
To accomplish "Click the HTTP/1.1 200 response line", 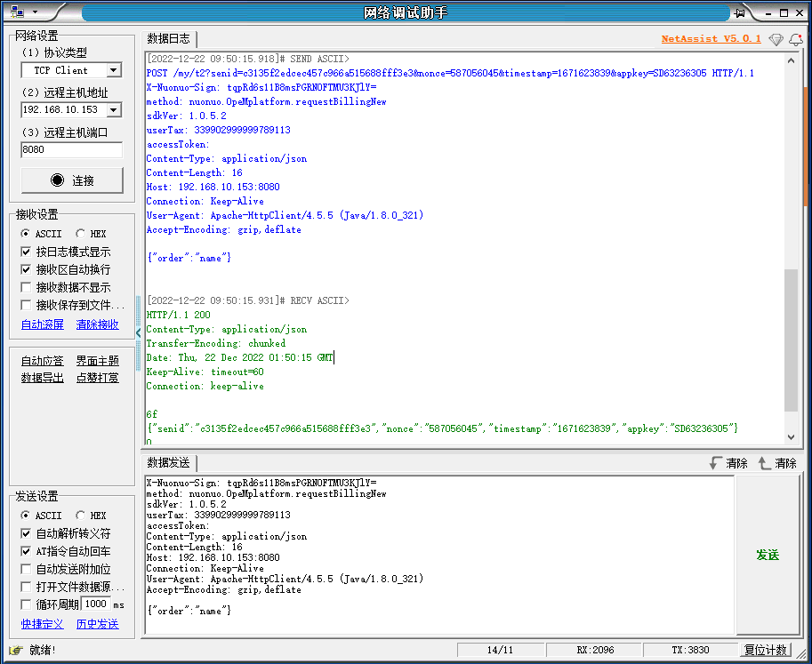I will (x=178, y=315).
